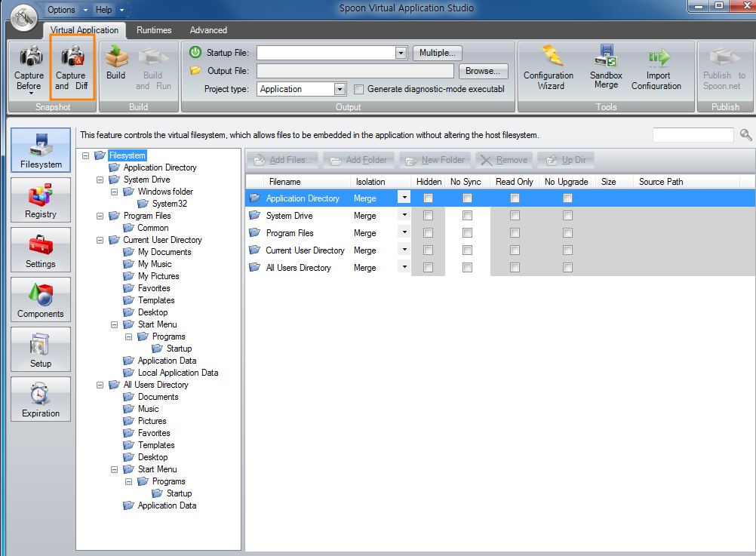Click the Up Dir toolbar button

[x=566, y=160]
